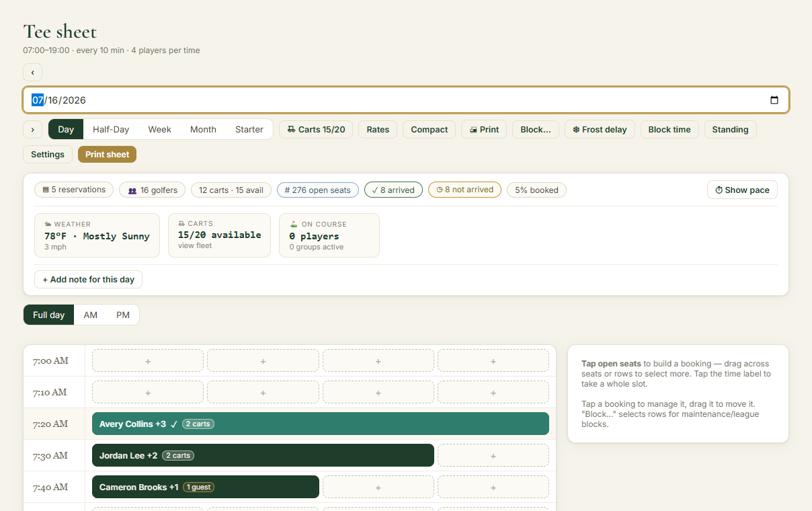812x511 pixels.
Task: Click the 12 carts · 15 avail chip
Action: [231, 190]
